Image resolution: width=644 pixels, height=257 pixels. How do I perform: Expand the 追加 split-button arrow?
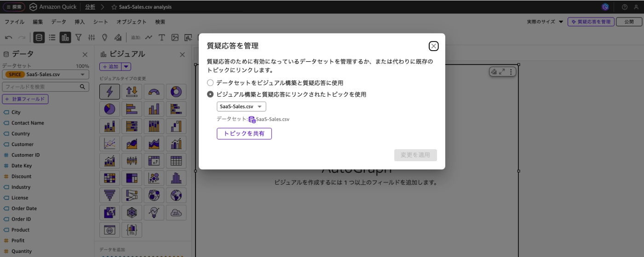tap(126, 67)
